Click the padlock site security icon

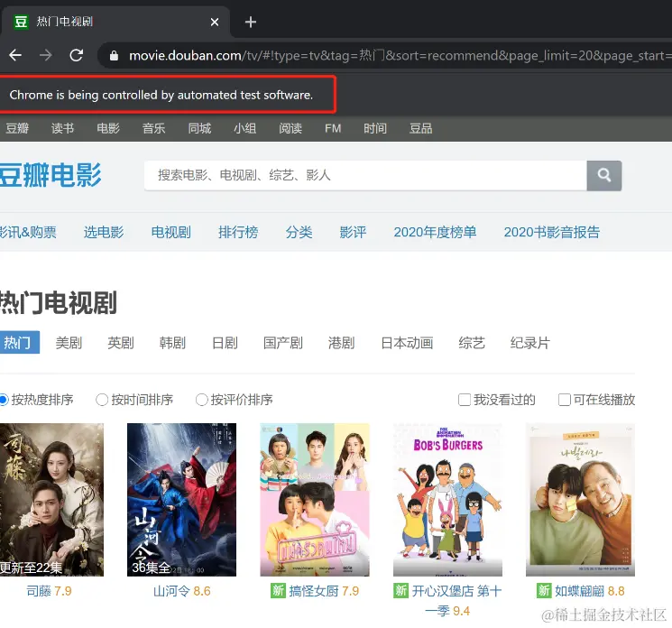(114, 56)
